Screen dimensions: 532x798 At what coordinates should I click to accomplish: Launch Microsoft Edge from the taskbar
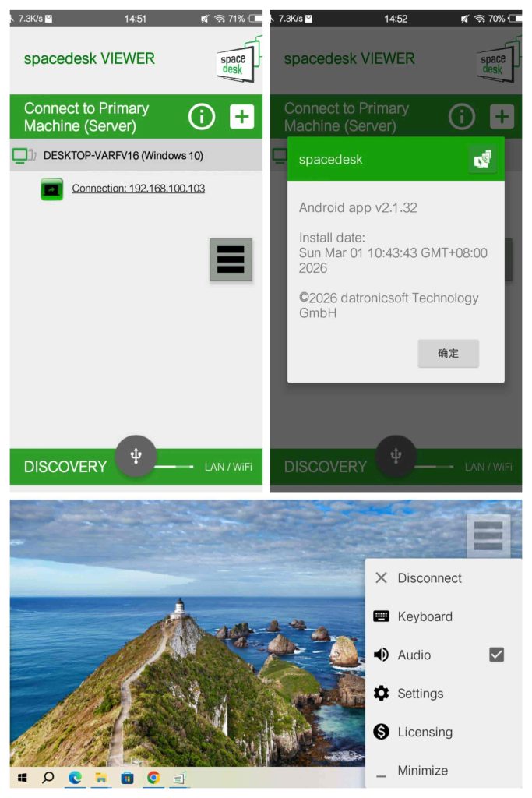click(76, 778)
